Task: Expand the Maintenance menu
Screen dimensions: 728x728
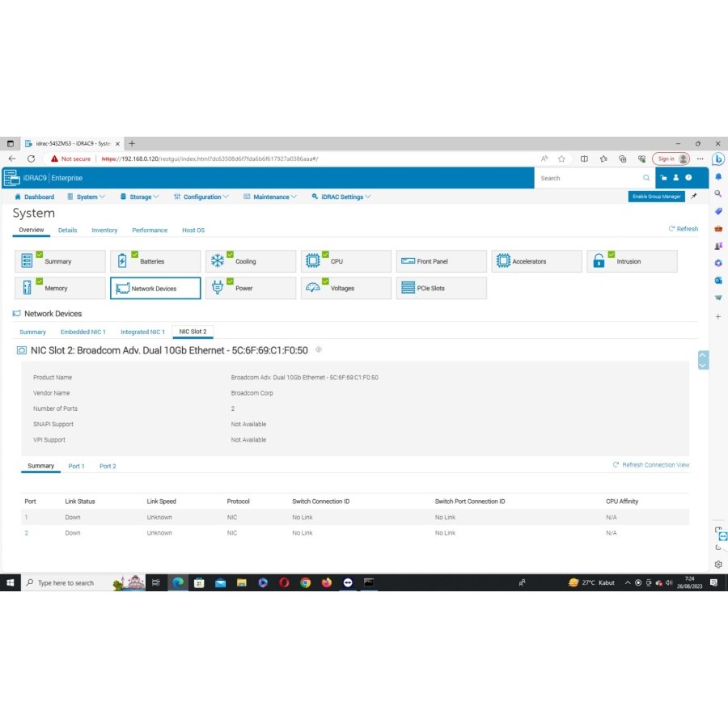Action: (x=270, y=197)
